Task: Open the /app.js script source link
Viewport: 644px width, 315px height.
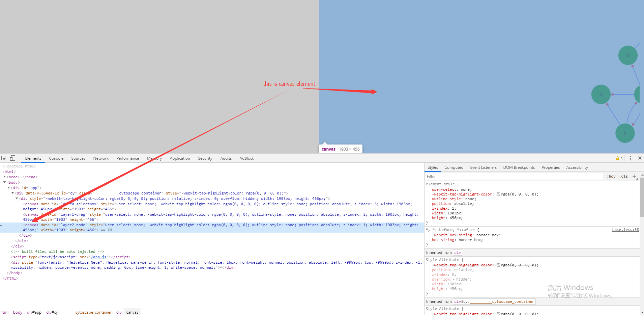Action: [99, 257]
